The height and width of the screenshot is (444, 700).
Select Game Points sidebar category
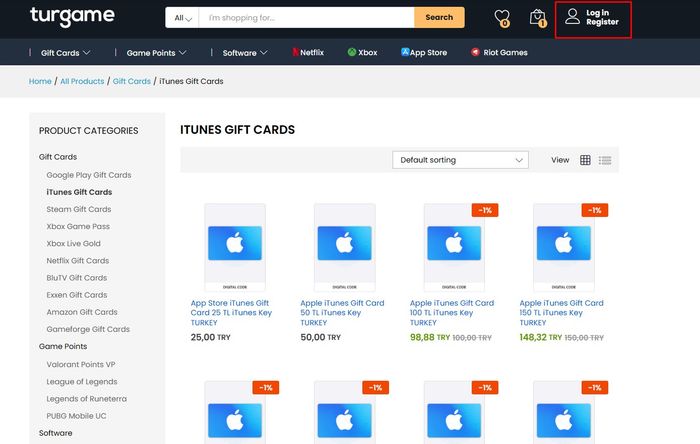62,346
